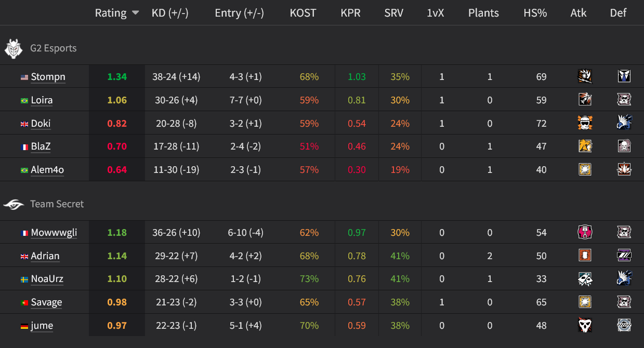Click NoaUrz's attack operator icon
644x348 pixels.
coord(585,279)
